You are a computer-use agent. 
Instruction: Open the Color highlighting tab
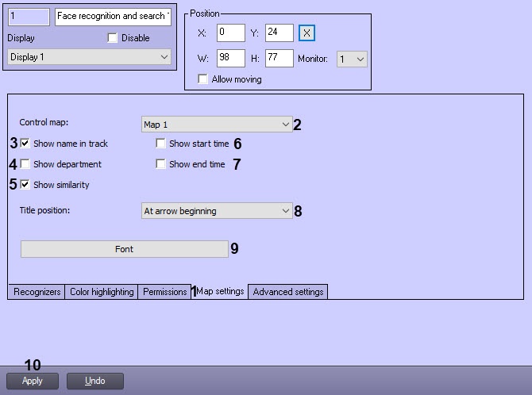coord(102,292)
